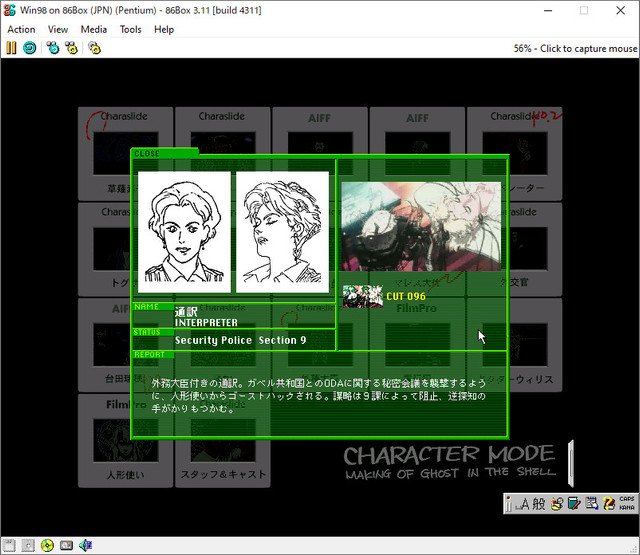Image resolution: width=640 pixels, height=555 pixels.
Task: Click the Japanese report text paragraph
Action: (318, 396)
